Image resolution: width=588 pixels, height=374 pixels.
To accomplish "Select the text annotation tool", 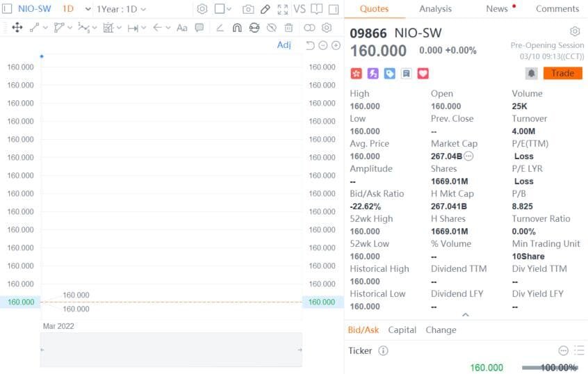I will click(182, 27).
